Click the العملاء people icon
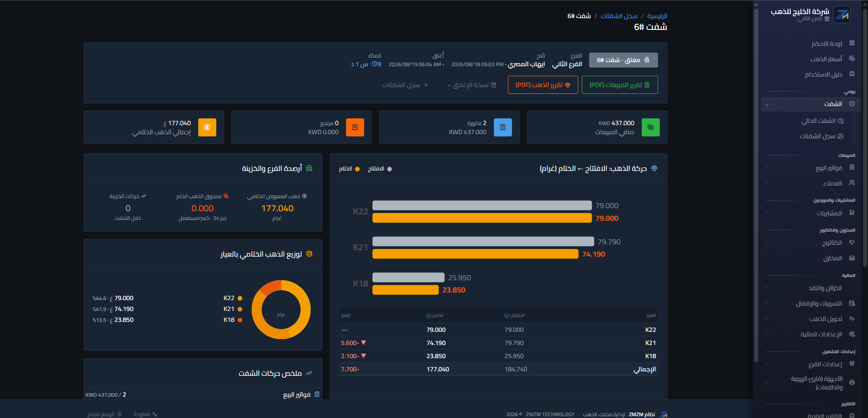This screenshot has width=868, height=418. (x=852, y=183)
